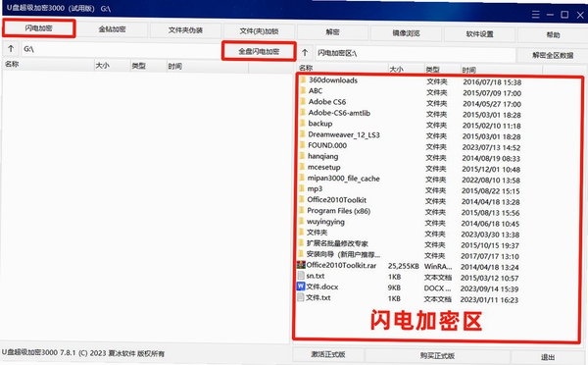Click the 购买正式版 button
This screenshot has width=588, height=365.
coord(437,356)
